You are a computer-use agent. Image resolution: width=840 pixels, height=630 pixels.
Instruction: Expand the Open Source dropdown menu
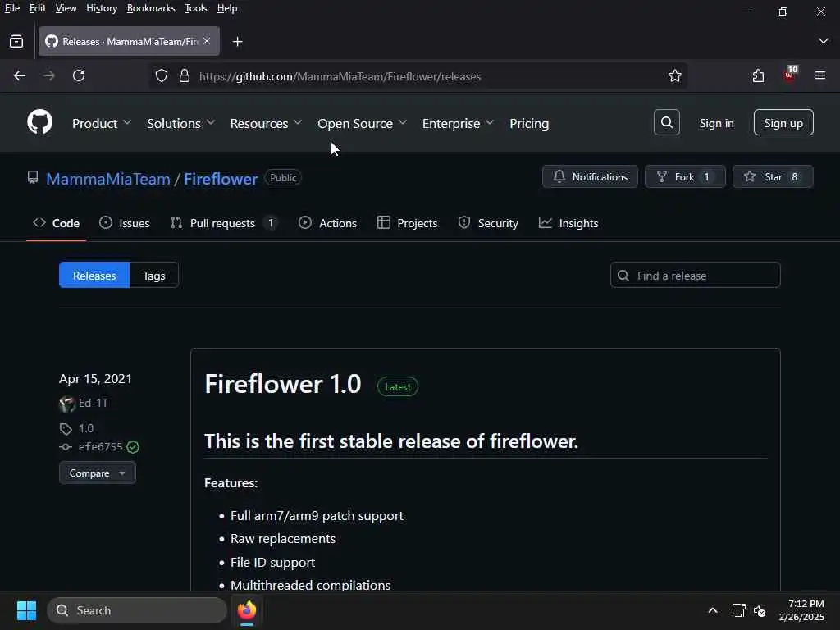tap(362, 123)
